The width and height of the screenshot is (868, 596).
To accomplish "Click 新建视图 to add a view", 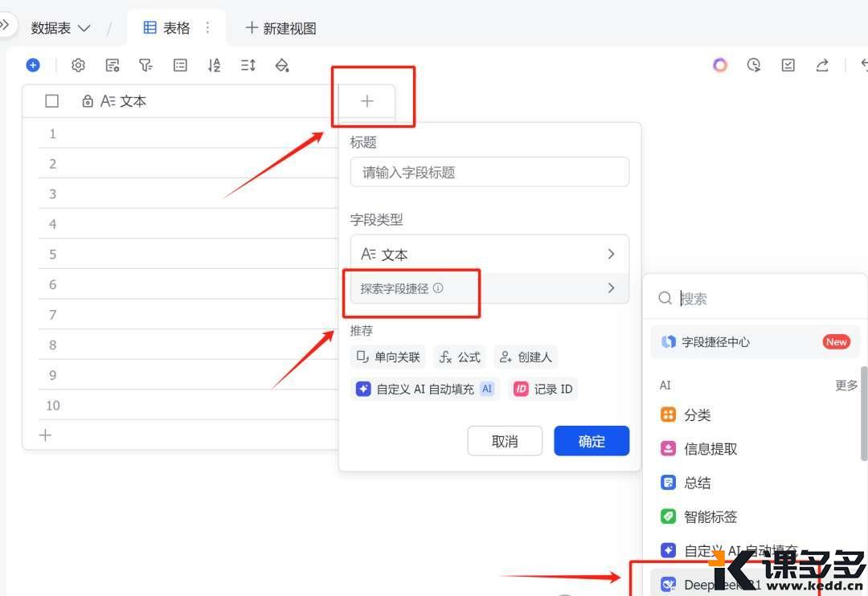I will coord(280,28).
